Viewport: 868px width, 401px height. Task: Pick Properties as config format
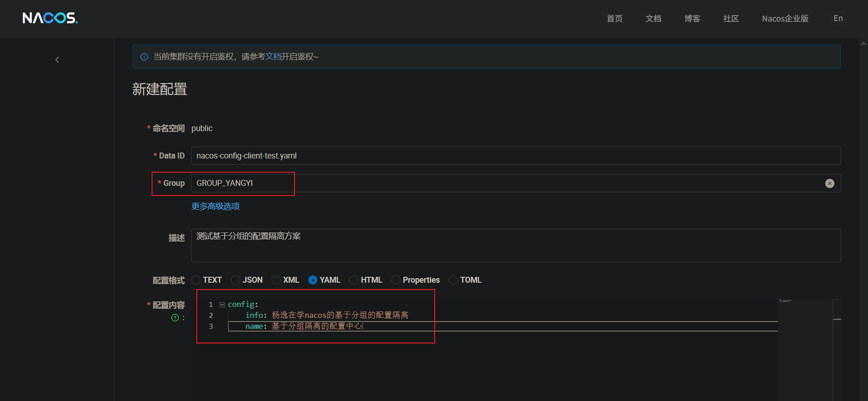tap(396, 280)
